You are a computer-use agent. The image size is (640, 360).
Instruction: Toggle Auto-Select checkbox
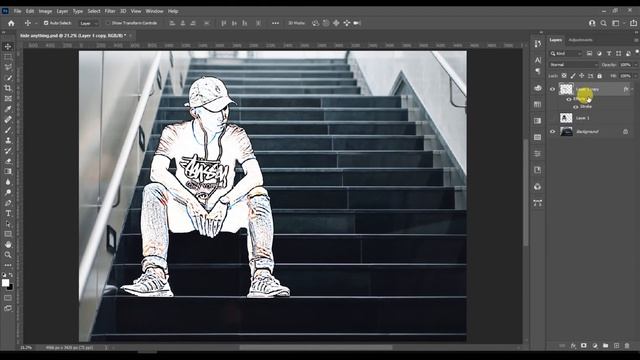pos(46,23)
